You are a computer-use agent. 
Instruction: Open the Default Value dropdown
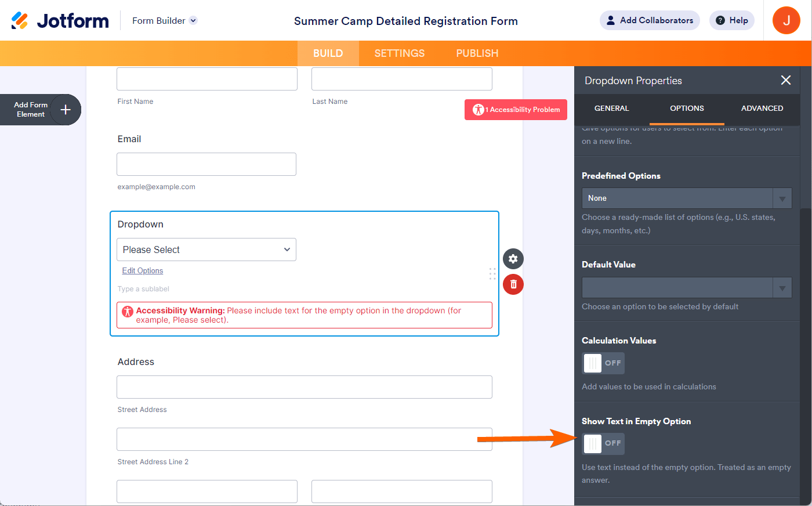click(x=782, y=288)
